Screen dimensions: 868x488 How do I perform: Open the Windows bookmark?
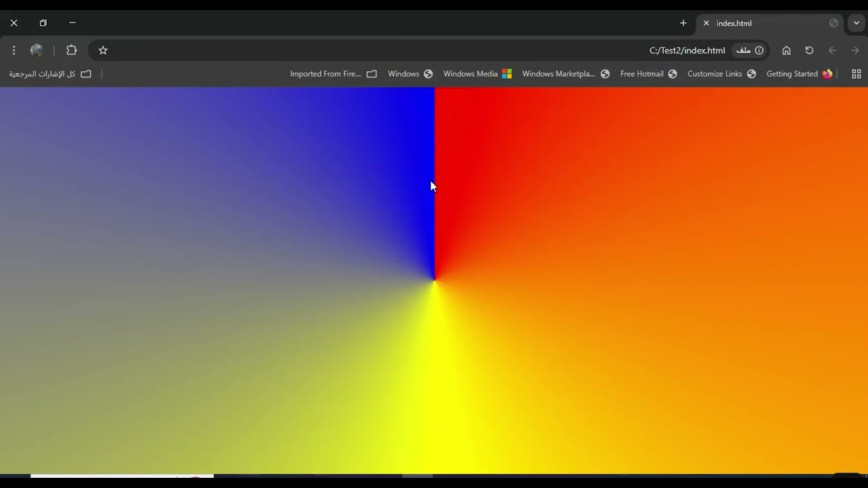tap(410, 74)
